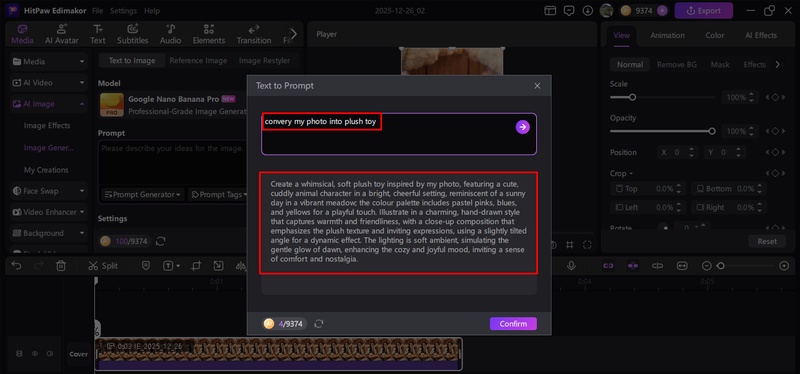This screenshot has height=374, width=800.
Task: Expand the AI Video sidebar section
Action: [x=48, y=83]
